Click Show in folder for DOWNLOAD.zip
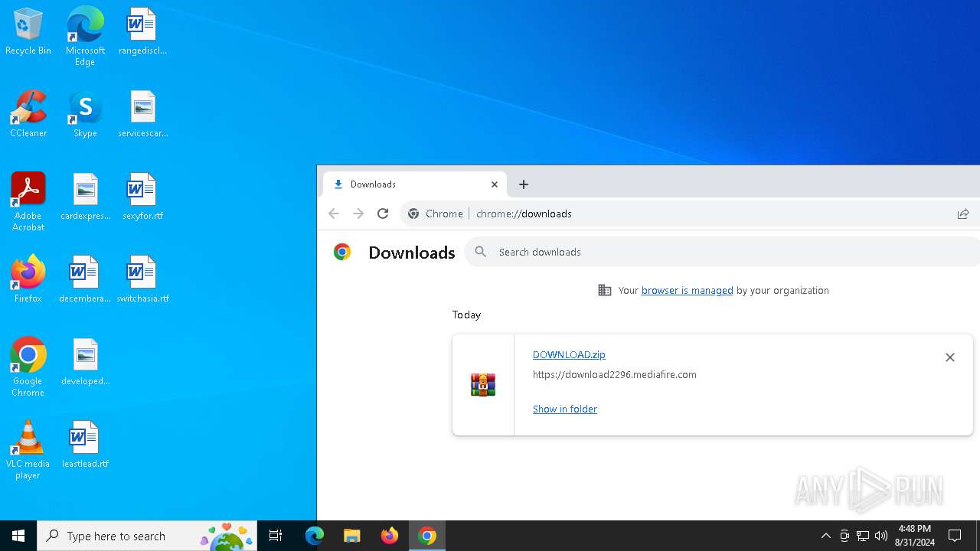The width and height of the screenshot is (980, 551). tap(565, 409)
